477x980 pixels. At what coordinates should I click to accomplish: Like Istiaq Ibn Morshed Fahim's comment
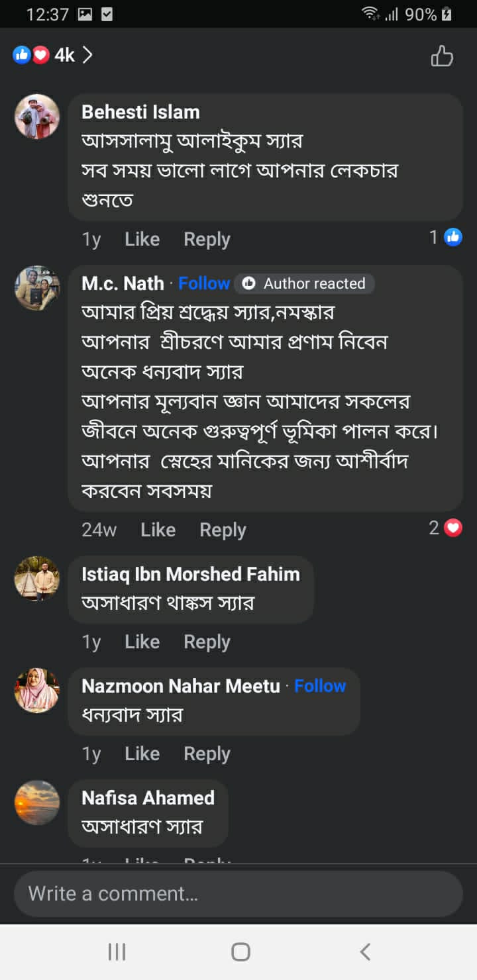pyautogui.click(x=142, y=642)
